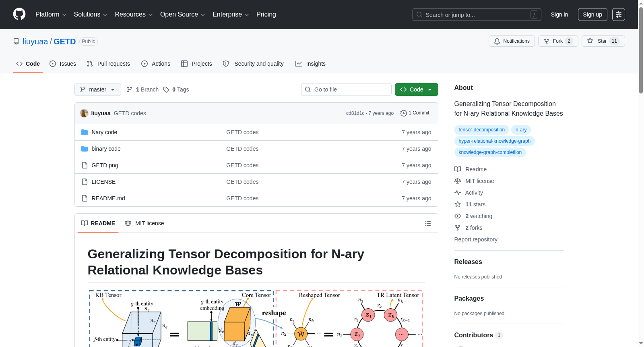Click the Sign up button
Screen dimensions: 644x347
pyautogui.click(x=592, y=15)
